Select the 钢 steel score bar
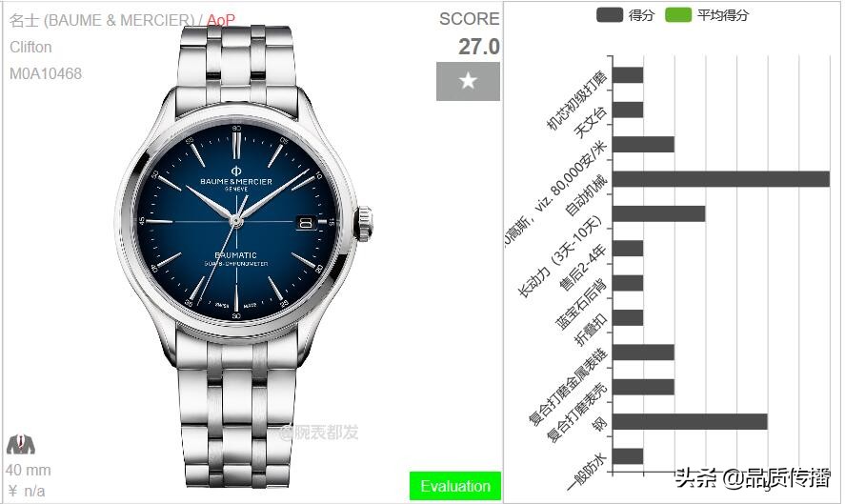 point(690,421)
